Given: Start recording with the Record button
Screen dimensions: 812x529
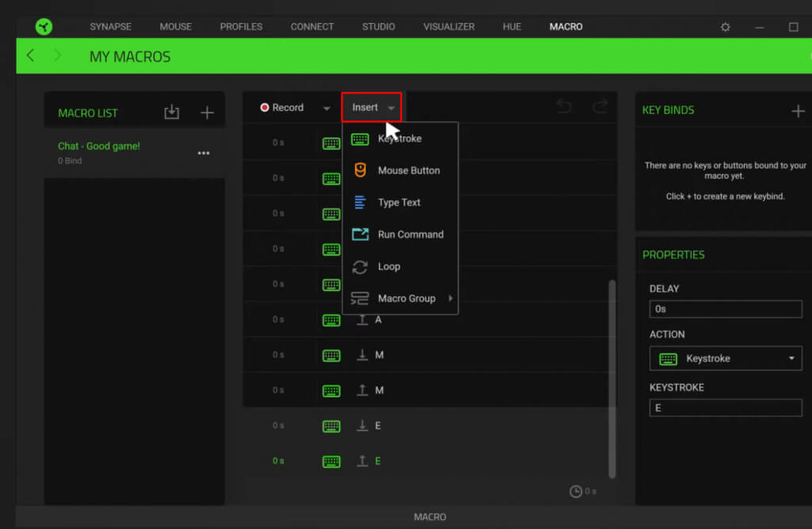Looking at the screenshot, I should coord(282,107).
